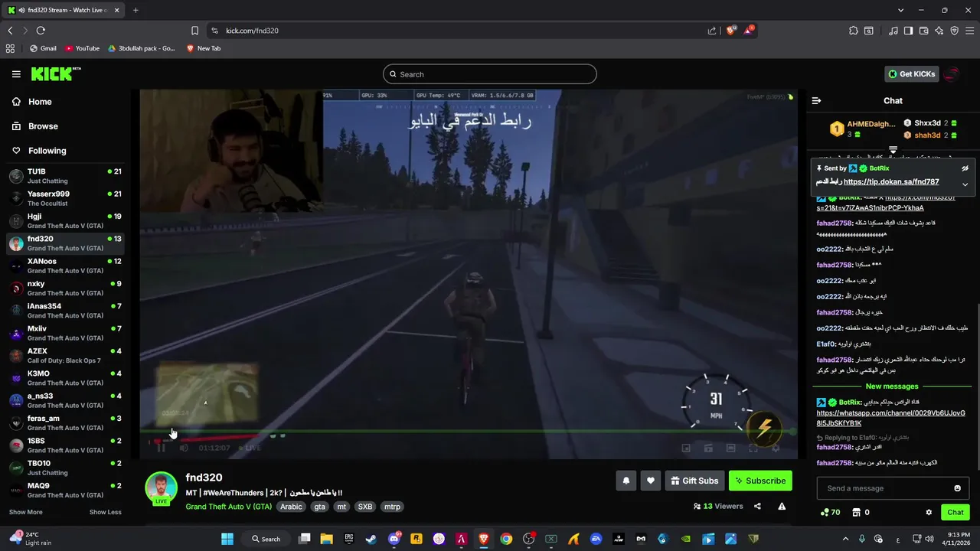This screenshot has width=980, height=551.
Task: Open Browse in the sidebar
Action: click(43, 126)
